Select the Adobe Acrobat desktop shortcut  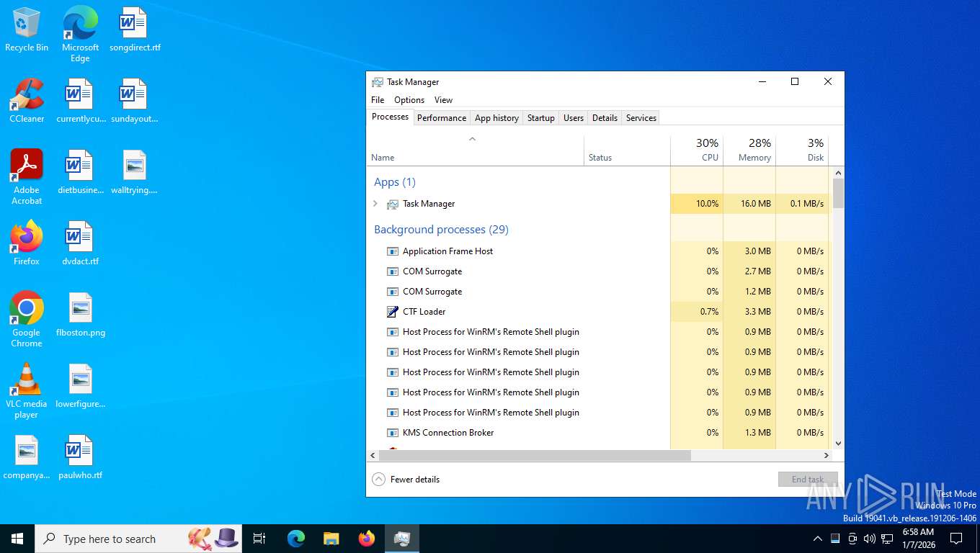coord(27,177)
